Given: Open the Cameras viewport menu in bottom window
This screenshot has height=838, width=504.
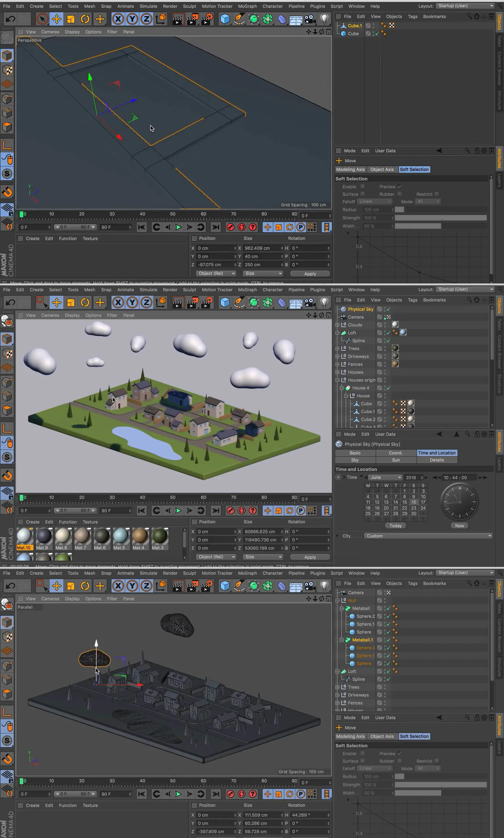Looking at the screenshot, I should (50, 599).
